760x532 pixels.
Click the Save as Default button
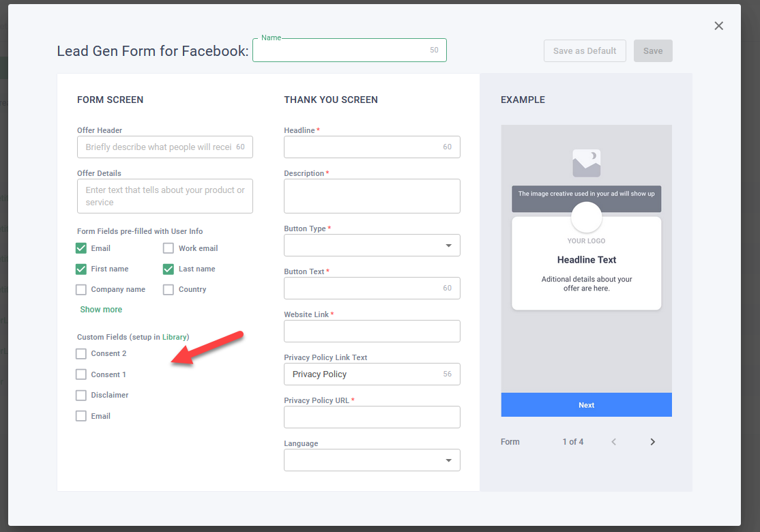click(x=585, y=51)
